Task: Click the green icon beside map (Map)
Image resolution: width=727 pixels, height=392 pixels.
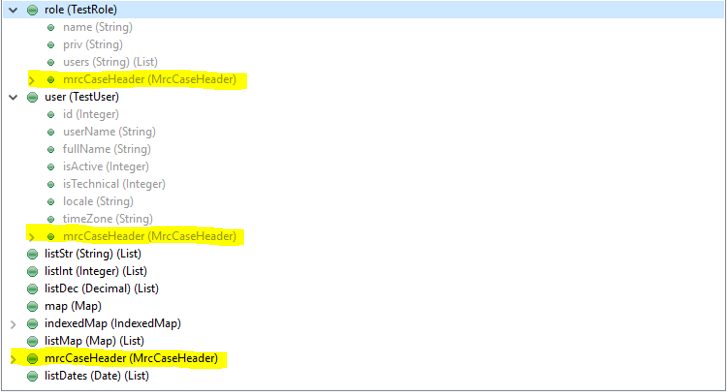Action: (x=32, y=307)
